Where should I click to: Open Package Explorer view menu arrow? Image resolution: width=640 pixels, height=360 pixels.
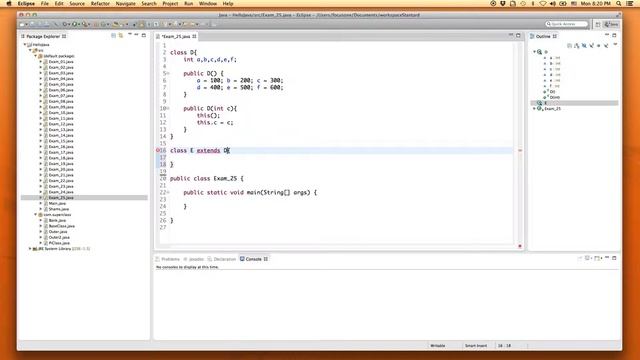point(130,35)
